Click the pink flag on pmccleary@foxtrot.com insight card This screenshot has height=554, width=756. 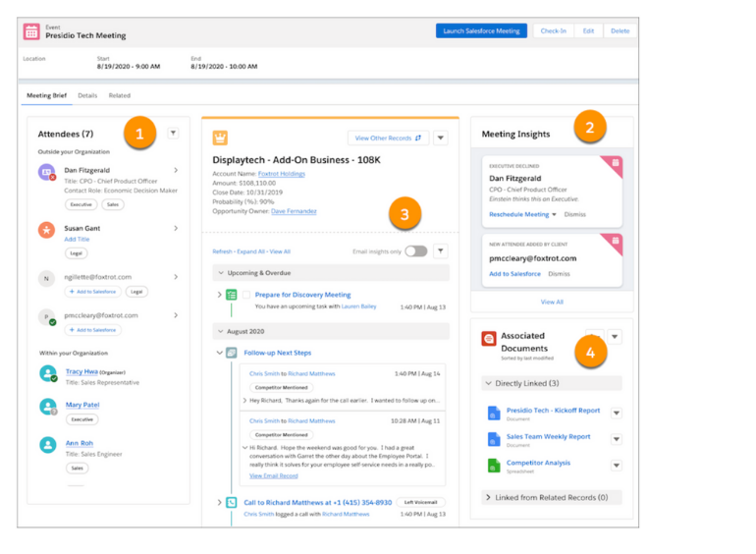pos(614,242)
